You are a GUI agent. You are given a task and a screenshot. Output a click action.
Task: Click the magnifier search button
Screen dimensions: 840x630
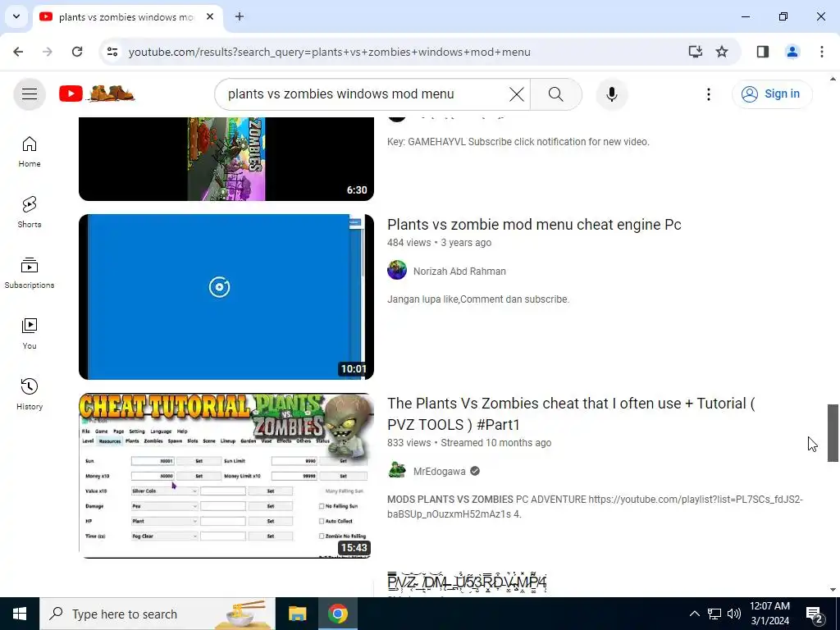pyautogui.click(x=555, y=94)
